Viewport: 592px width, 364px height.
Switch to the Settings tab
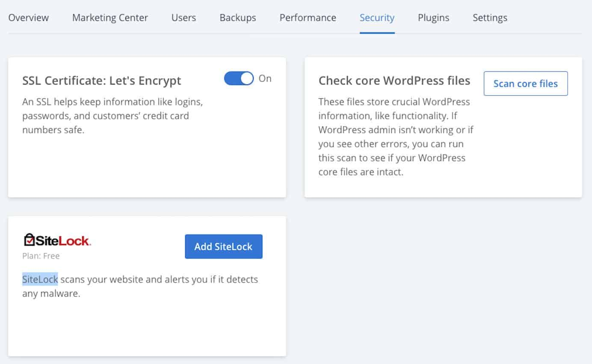point(490,18)
